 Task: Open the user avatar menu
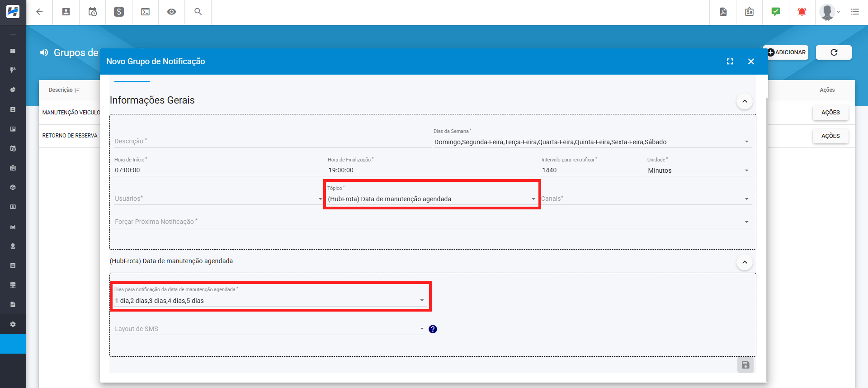pos(829,12)
